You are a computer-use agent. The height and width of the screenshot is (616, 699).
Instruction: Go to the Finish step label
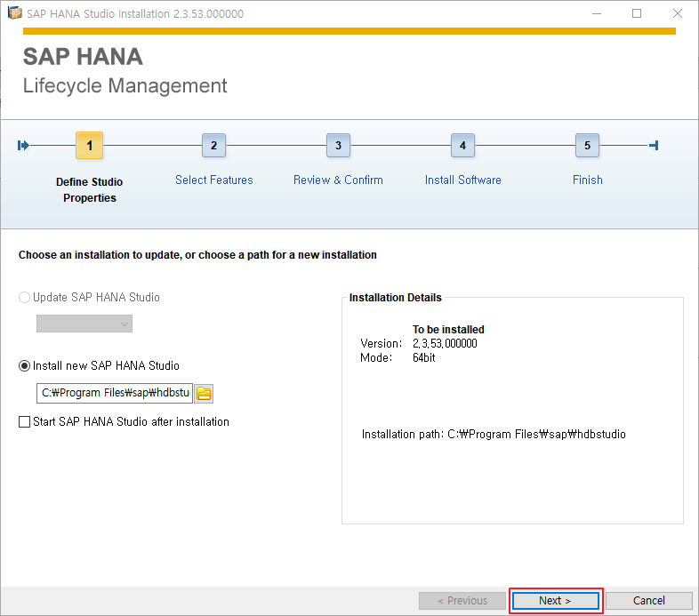(587, 180)
